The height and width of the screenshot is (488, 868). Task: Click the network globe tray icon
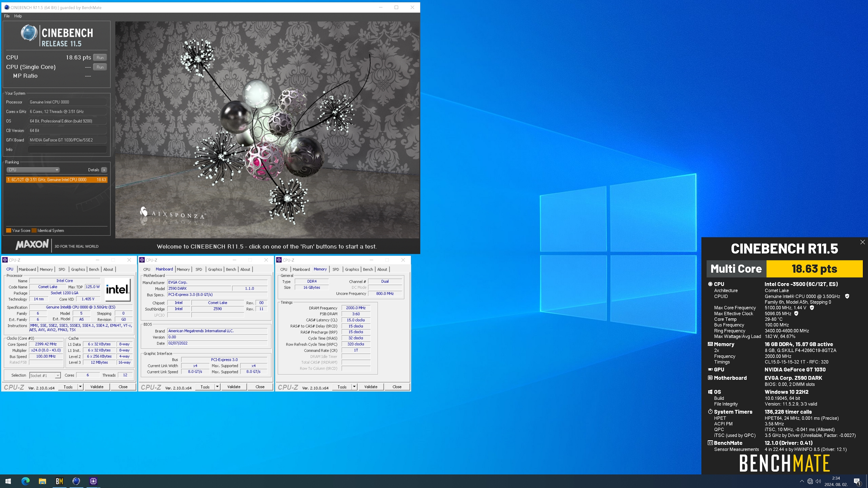(x=810, y=481)
